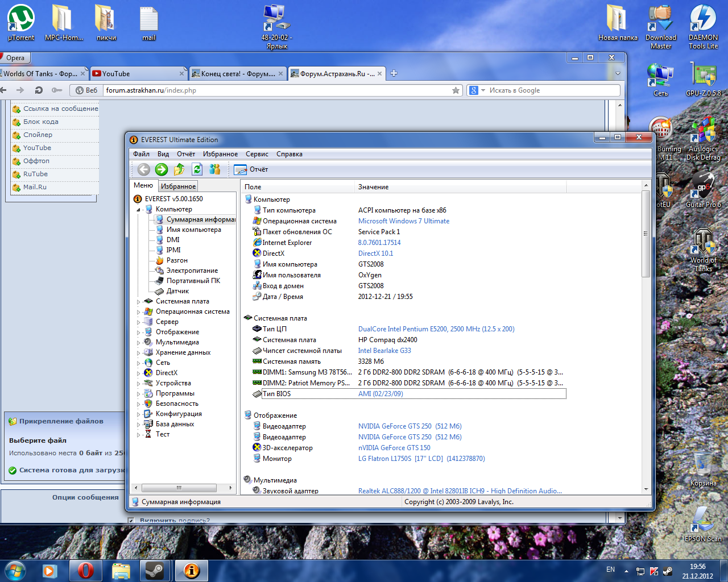The height and width of the screenshot is (582, 728).
Task: Select Тест in the EVEREST tree
Action: (163, 434)
